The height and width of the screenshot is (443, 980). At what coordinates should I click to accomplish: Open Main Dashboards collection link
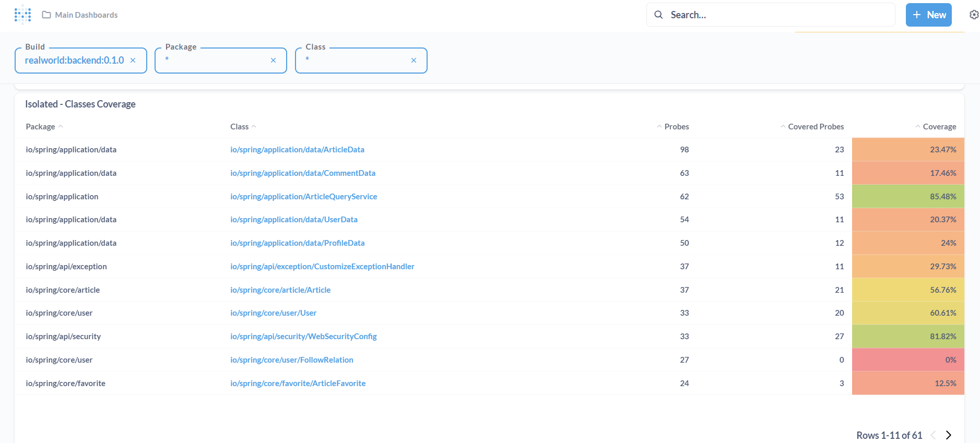click(86, 15)
